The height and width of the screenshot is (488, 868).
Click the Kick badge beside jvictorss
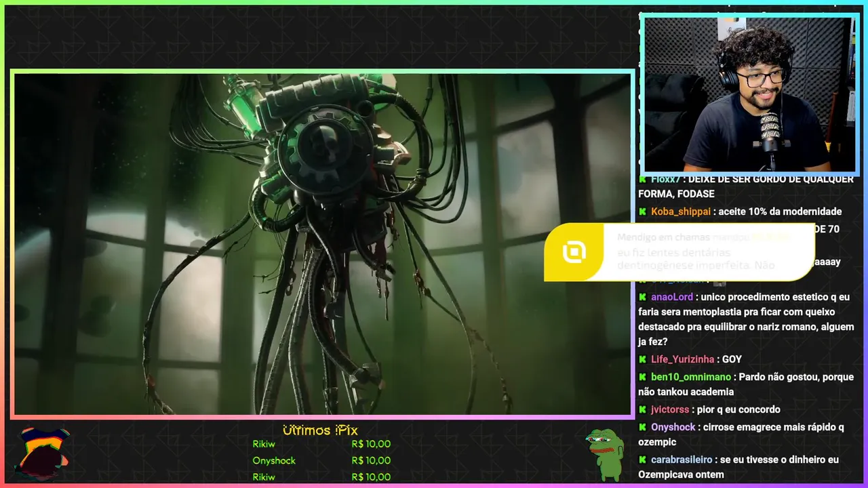click(x=642, y=409)
